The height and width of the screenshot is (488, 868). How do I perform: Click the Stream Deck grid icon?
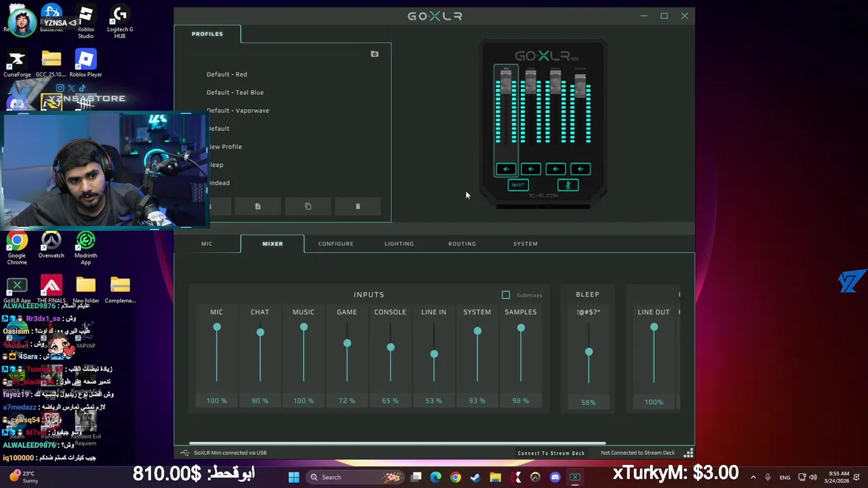point(688,453)
